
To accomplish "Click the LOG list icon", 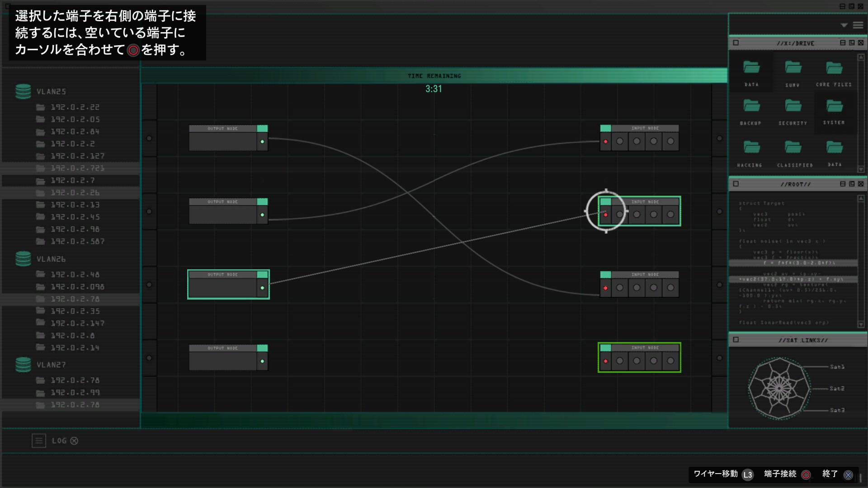I will pyautogui.click(x=39, y=441).
